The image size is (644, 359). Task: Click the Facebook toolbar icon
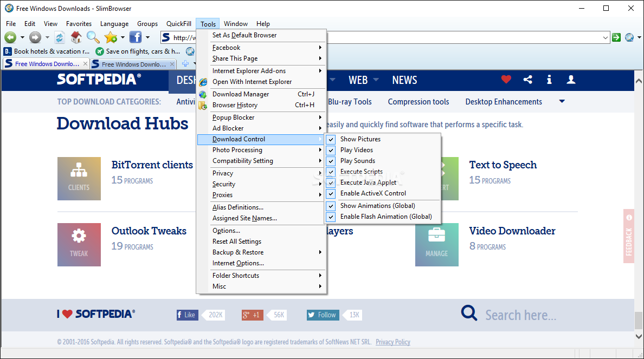[135, 37]
